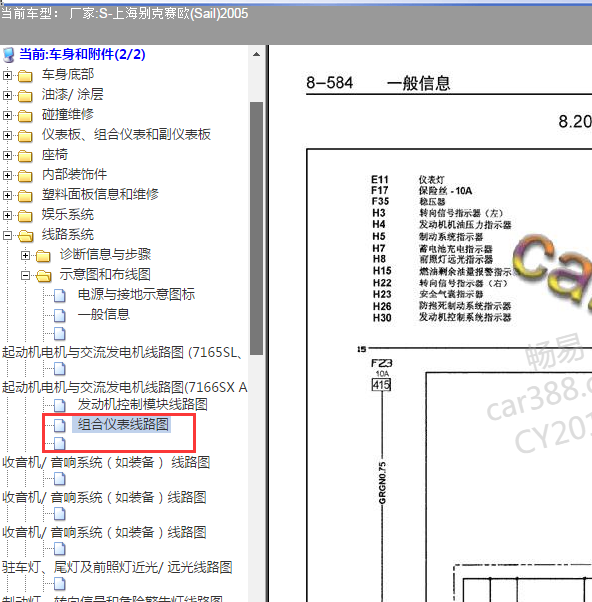Select 示意图和布线图 tree item
592x602 pixels.
pyautogui.click(x=105, y=274)
